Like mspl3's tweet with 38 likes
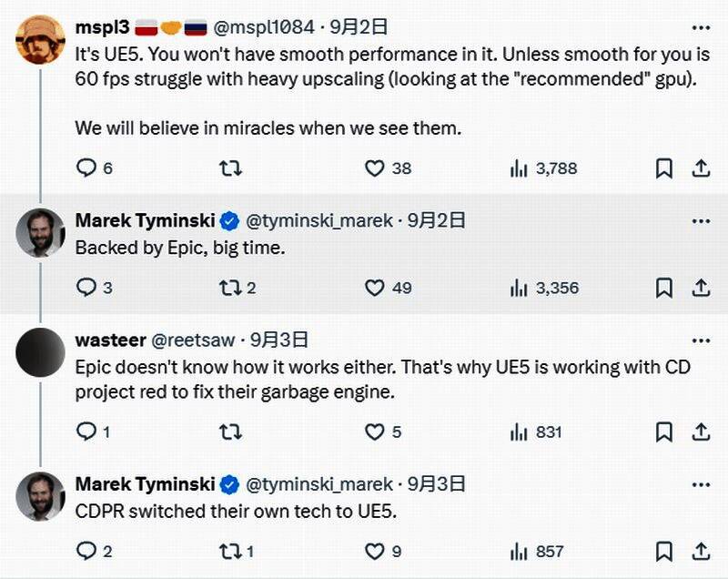728x579 pixels. click(374, 168)
